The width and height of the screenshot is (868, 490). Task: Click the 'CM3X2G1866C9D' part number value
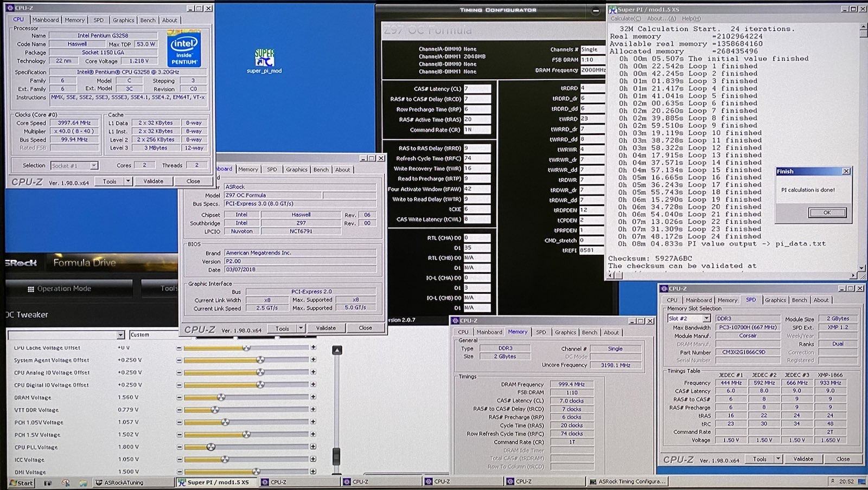pos(744,352)
